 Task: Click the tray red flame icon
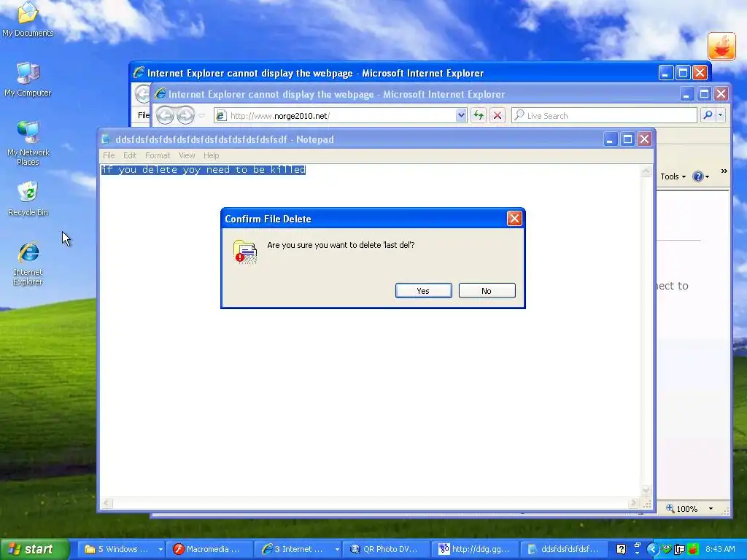coord(693,549)
